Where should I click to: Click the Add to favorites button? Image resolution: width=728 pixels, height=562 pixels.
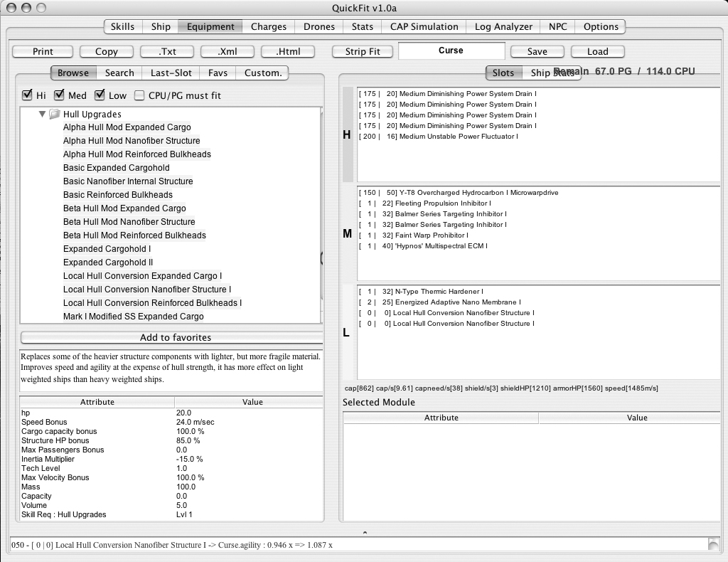point(172,338)
